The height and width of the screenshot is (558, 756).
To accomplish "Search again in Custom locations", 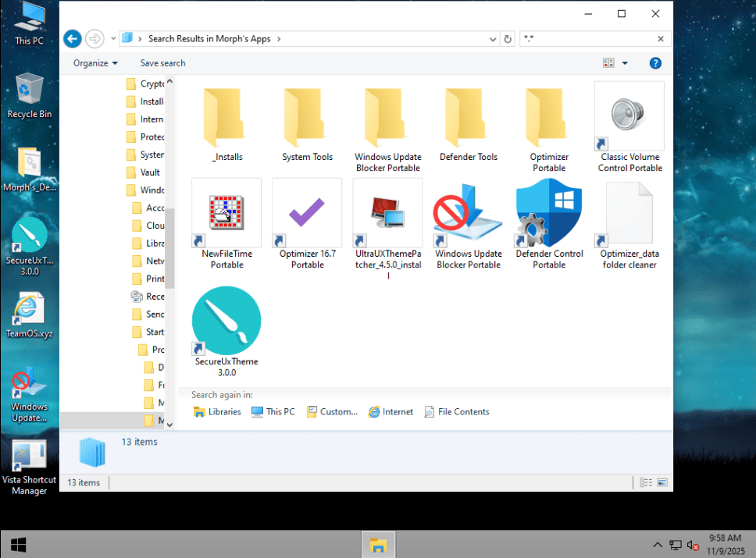I will pos(333,412).
